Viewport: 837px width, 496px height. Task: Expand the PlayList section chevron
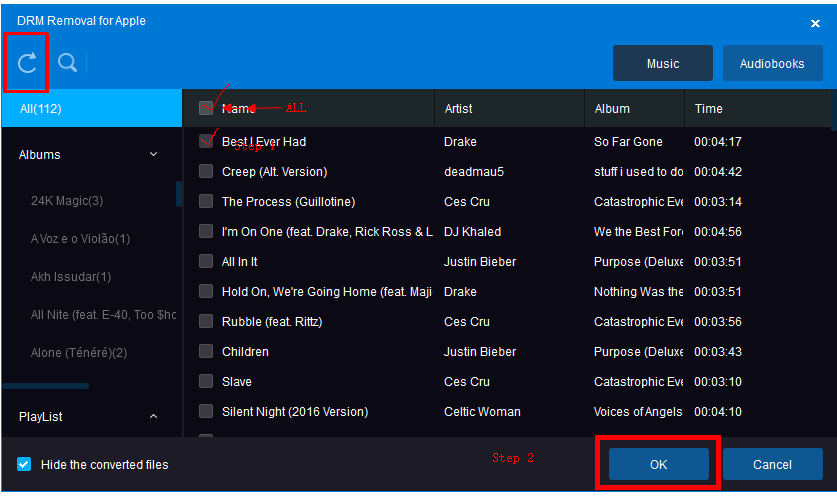pyautogui.click(x=153, y=416)
